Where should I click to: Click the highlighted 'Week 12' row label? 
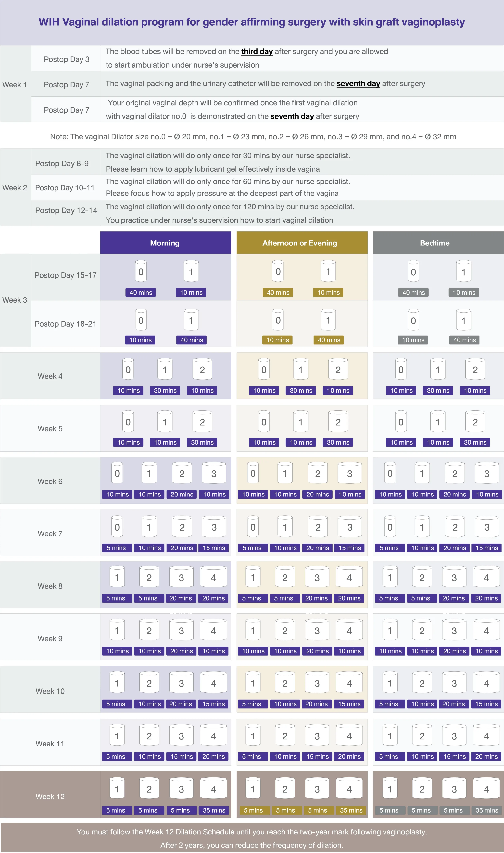[50, 794]
